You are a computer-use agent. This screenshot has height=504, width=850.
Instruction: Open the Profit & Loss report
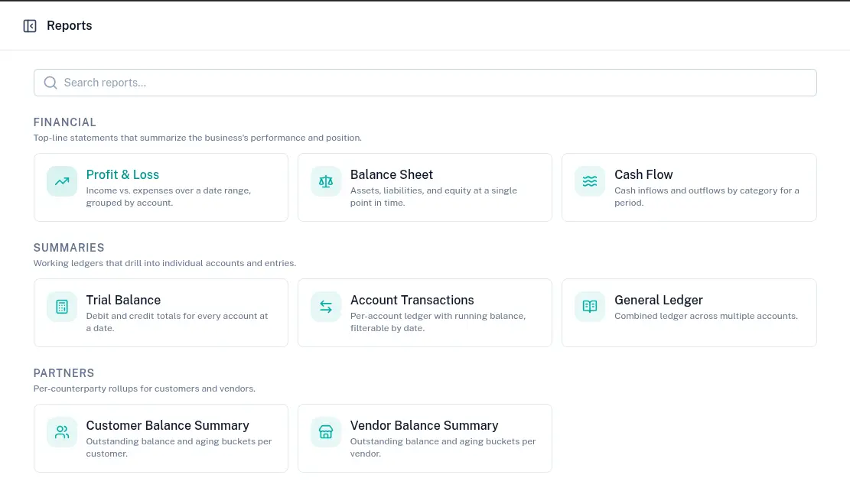(x=161, y=187)
